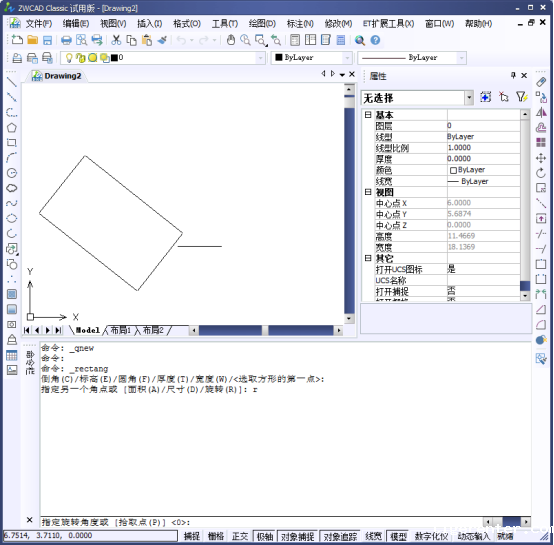
Task: Collapse the 视图 properties section
Action: (368, 192)
